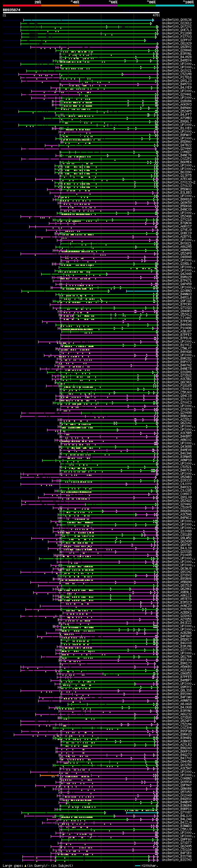Select the UniRef100_A3BJ87 label

[x=176, y=331]
